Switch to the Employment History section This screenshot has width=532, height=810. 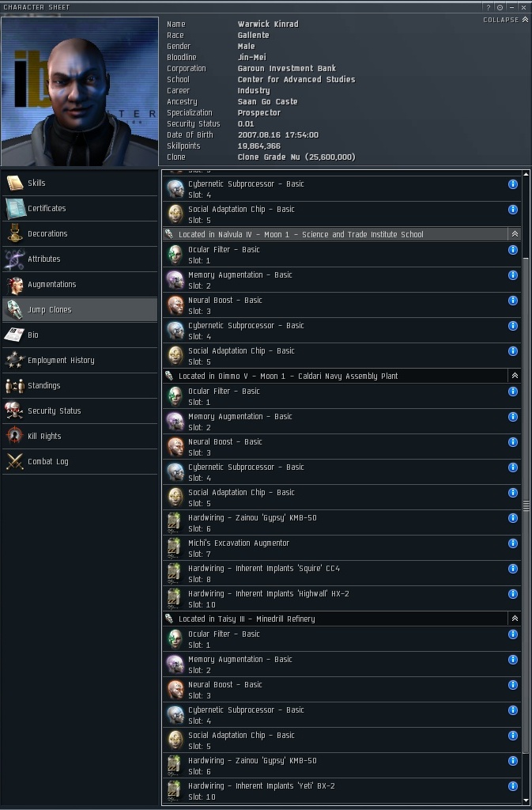point(80,360)
